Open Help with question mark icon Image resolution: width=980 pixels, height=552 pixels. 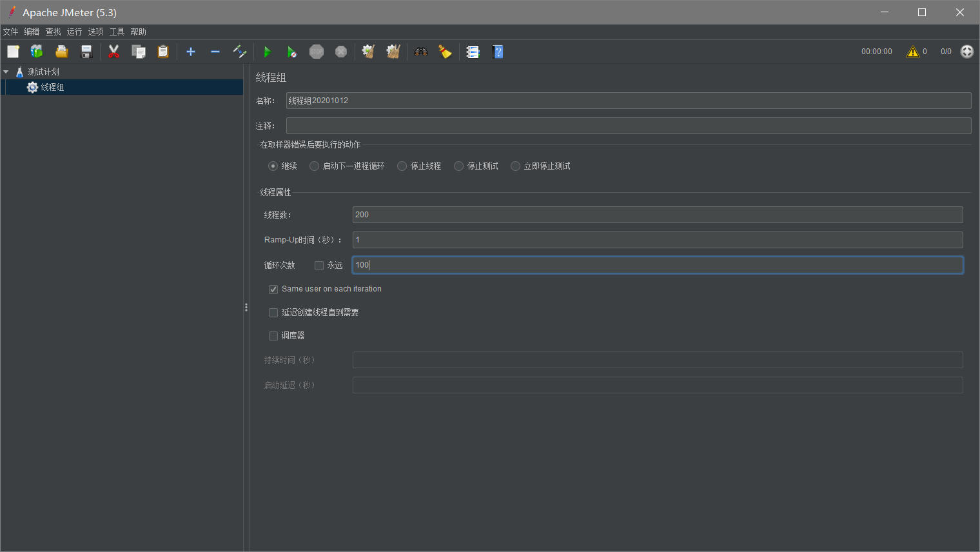point(498,52)
